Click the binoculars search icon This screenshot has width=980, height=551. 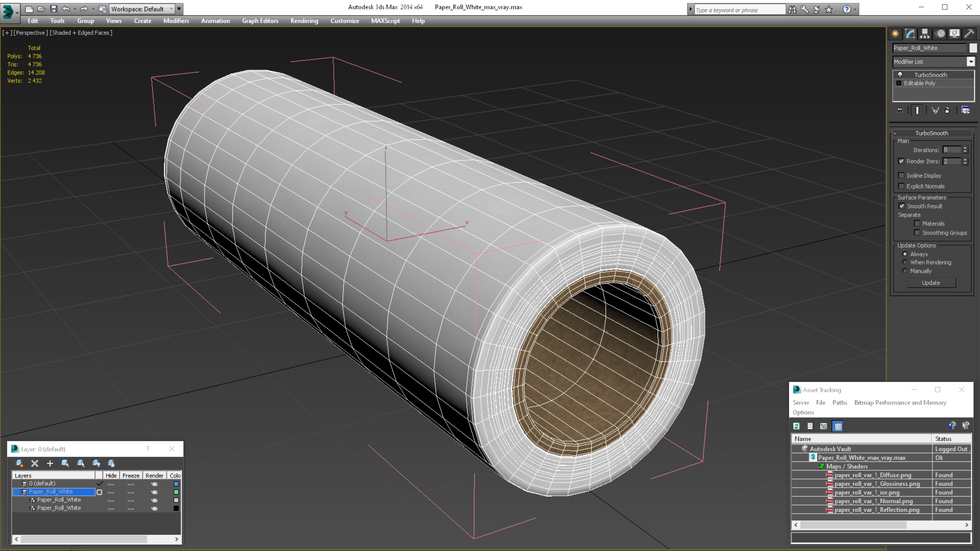793,10
